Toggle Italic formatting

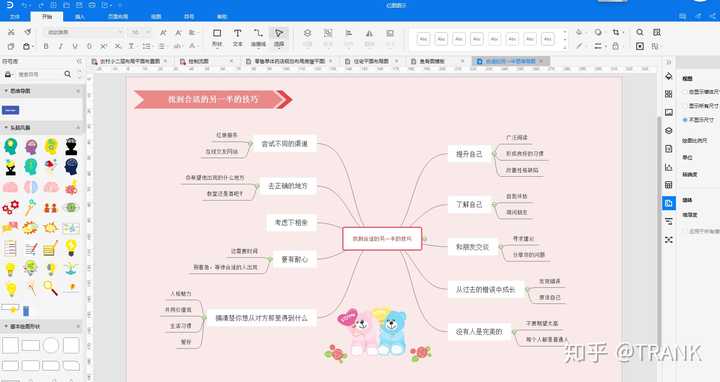[x=60, y=46]
